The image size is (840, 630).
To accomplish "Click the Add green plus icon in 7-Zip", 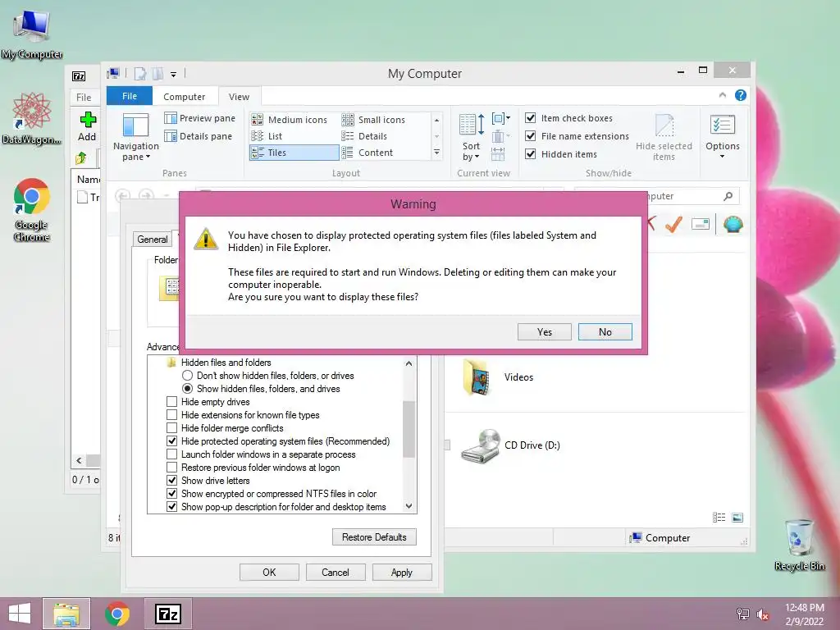I will pos(87,120).
